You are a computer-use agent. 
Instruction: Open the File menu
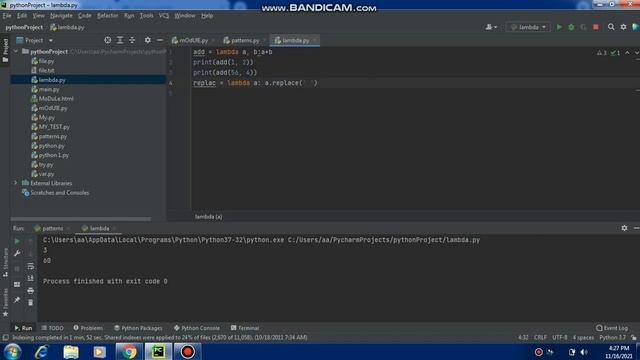(7, 16)
